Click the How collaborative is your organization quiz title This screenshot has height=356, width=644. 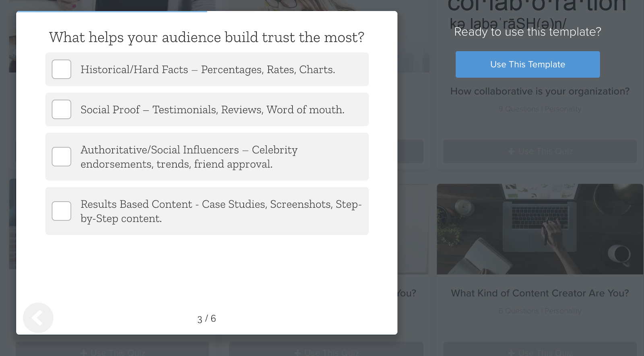point(540,91)
